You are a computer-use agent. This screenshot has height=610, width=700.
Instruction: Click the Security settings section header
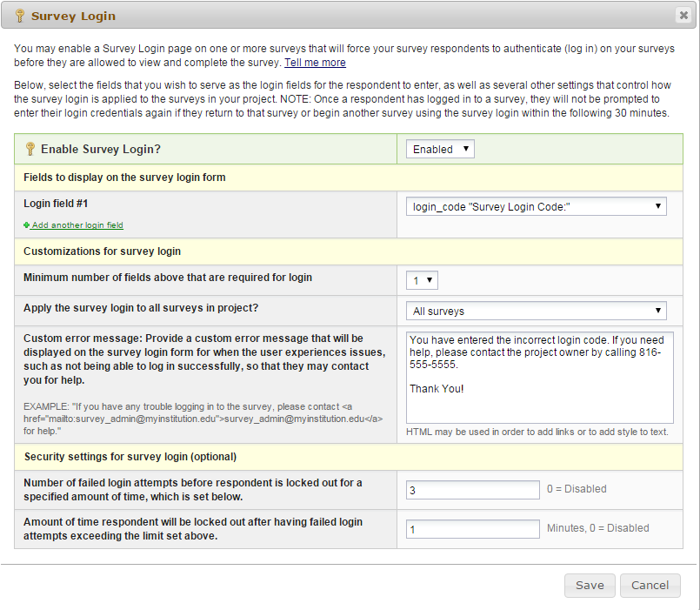pyautogui.click(x=130, y=456)
